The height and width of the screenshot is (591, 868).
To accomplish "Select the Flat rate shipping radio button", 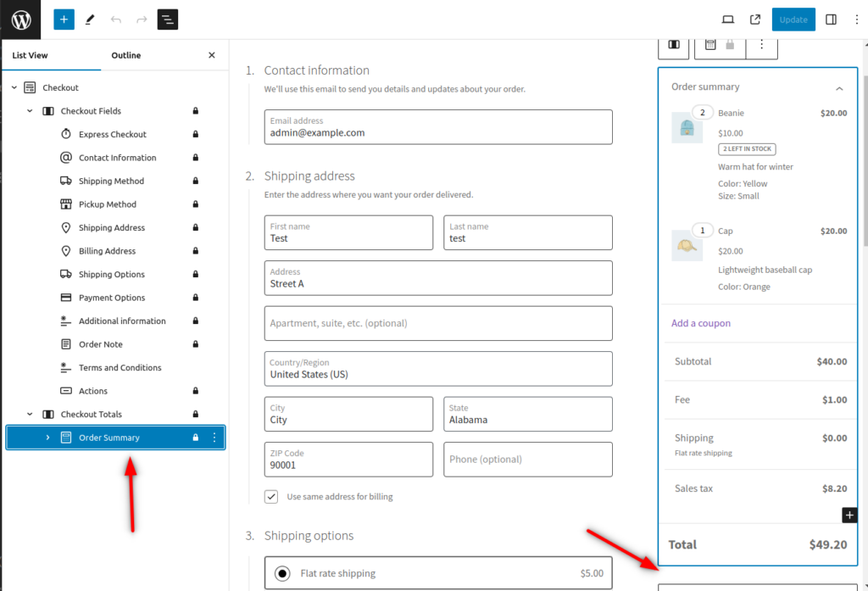I will (x=282, y=574).
